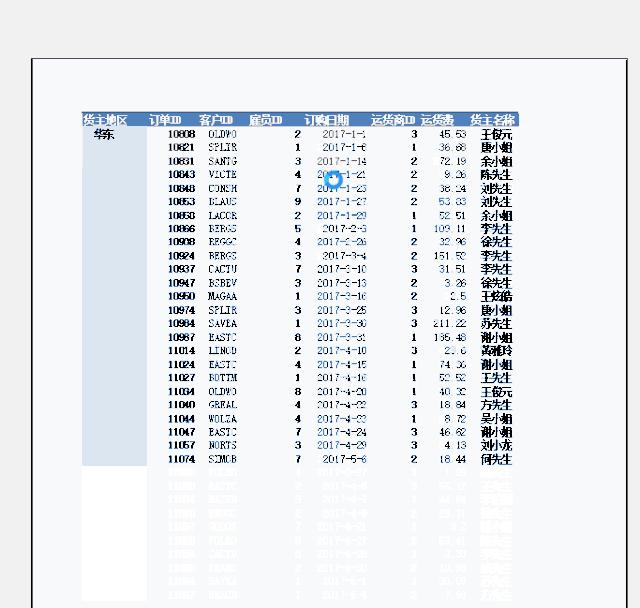This screenshot has width=640, height=608.
Task: Click customer ID VICTE
Action: [222, 175]
